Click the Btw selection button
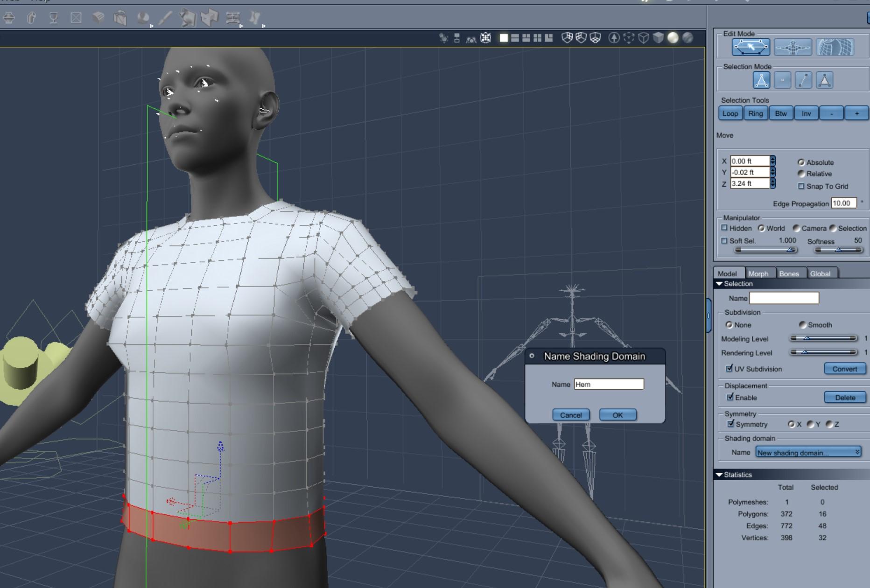The width and height of the screenshot is (870, 588). [x=781, y=113]
